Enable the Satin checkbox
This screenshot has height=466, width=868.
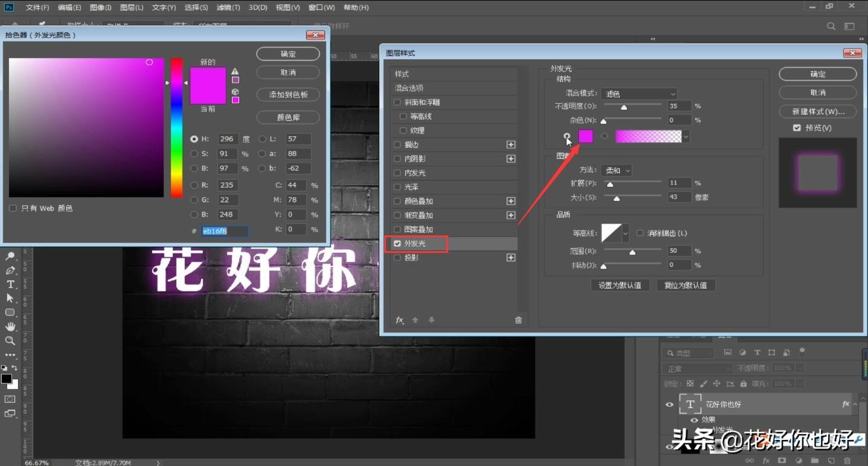[397, 187]
